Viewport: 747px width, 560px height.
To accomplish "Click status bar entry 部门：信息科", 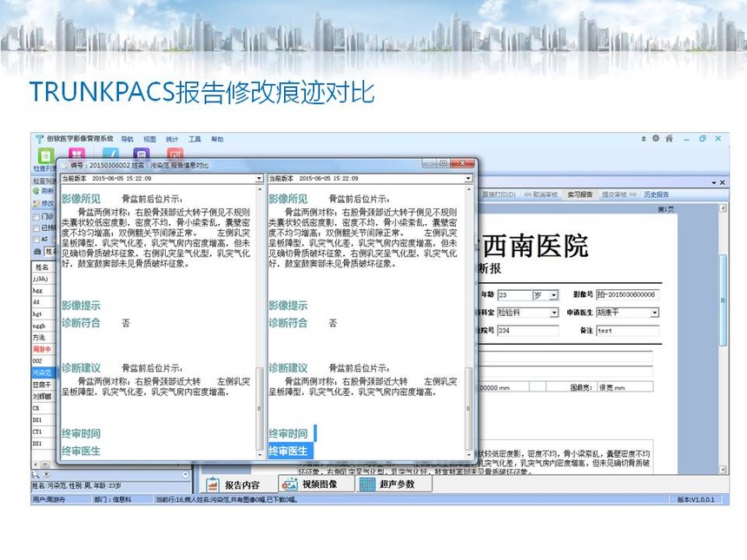I will pyautogui.click(x=112, y=499).
